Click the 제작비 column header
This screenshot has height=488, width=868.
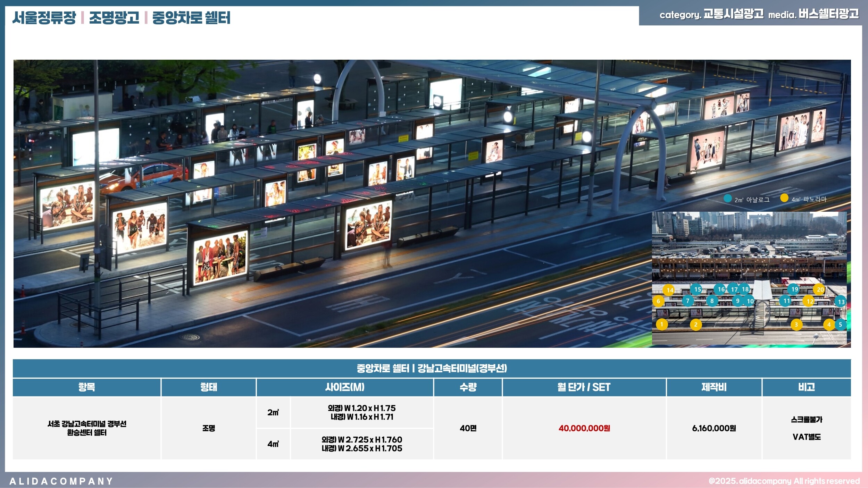714,387
